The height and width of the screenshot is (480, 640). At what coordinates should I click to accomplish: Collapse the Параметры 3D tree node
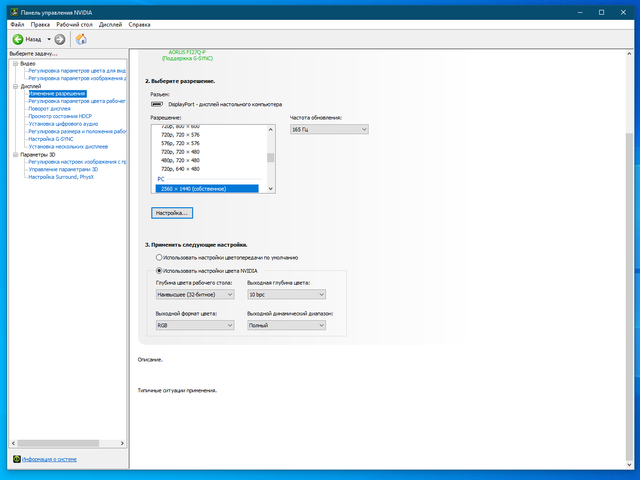[16, 155]
